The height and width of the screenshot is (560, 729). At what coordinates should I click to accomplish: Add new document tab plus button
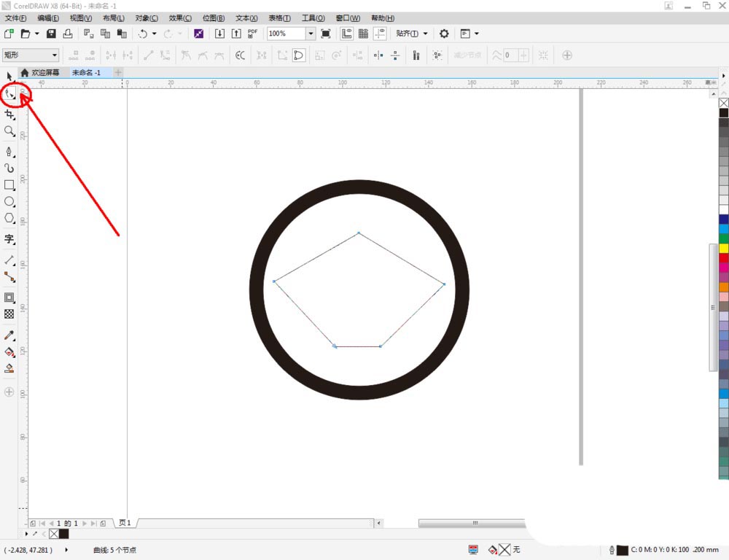pos(118,73)
